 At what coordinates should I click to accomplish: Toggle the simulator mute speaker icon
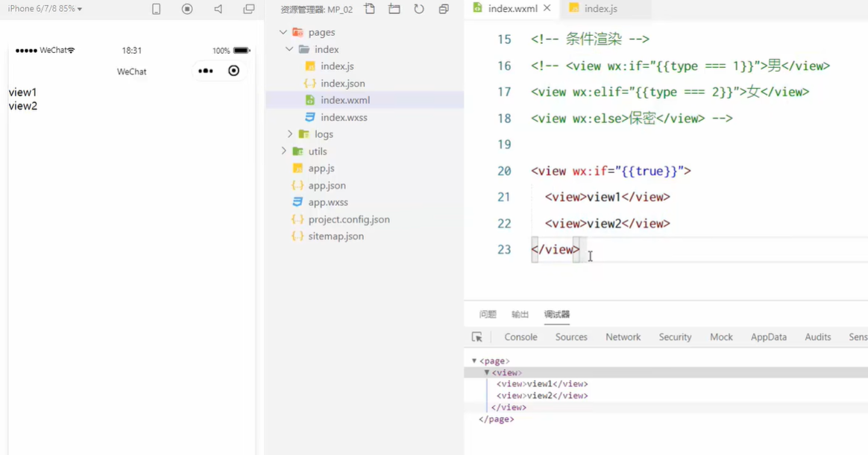point(218,9)
